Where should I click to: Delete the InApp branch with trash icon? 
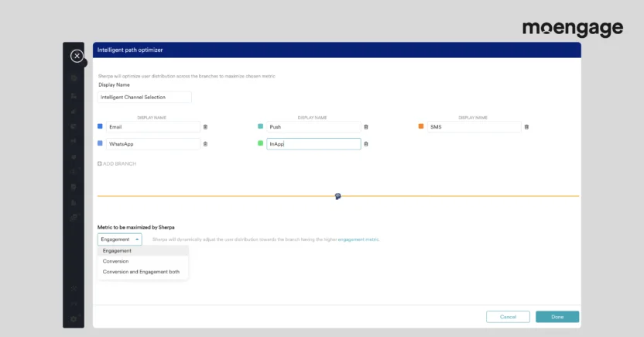[x=366, y=144]
